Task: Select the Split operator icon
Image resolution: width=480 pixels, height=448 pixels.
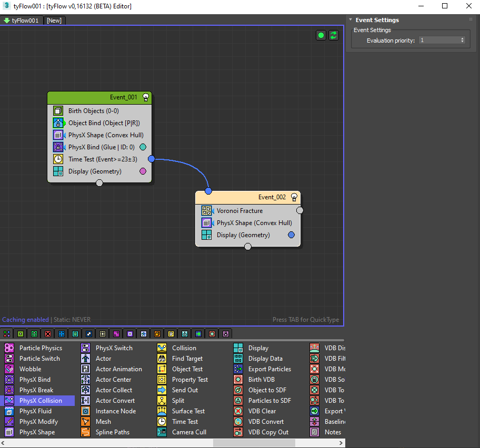Action: tap(162, 401)
